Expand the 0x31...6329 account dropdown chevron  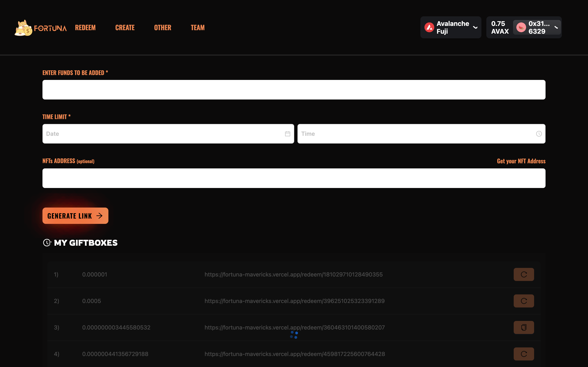click(556, 28)
